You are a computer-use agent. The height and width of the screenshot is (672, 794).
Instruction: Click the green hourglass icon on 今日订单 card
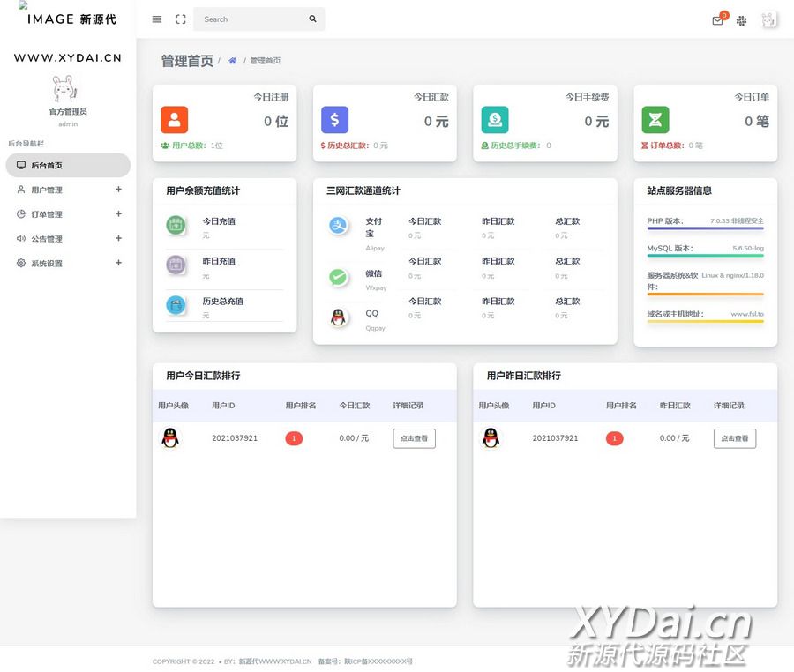tap(655, 120)
